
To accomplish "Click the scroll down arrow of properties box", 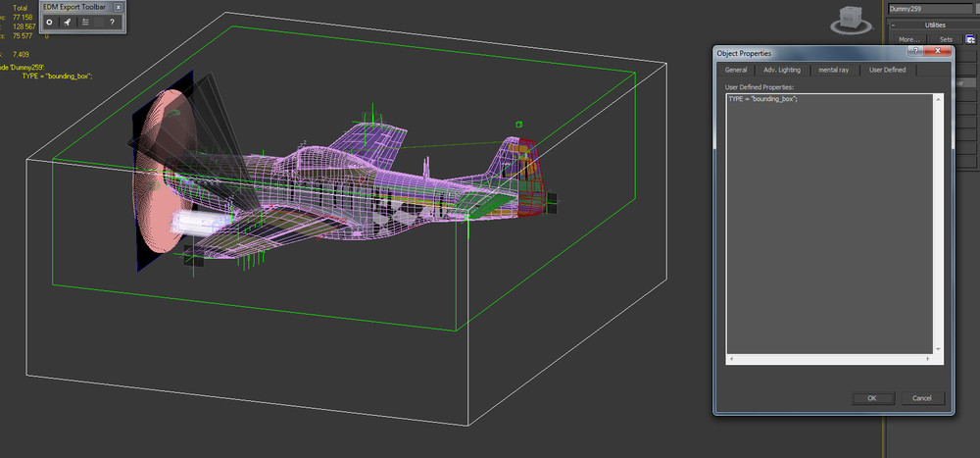I will 939,350.
